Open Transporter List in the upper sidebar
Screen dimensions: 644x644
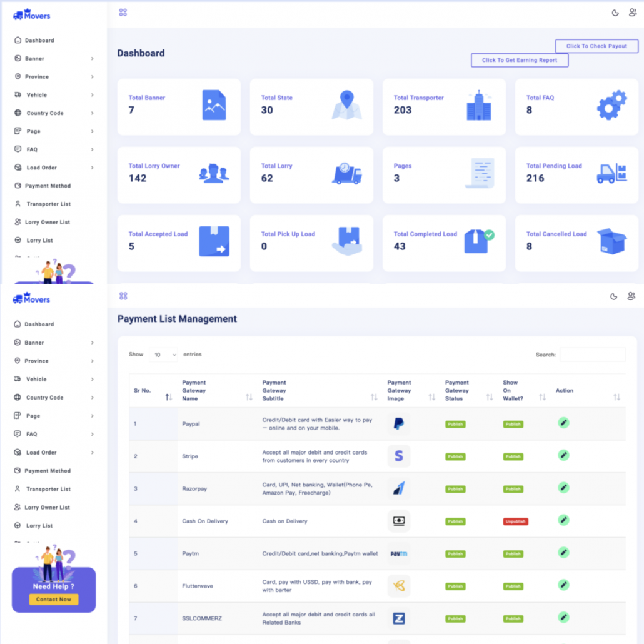48,204
